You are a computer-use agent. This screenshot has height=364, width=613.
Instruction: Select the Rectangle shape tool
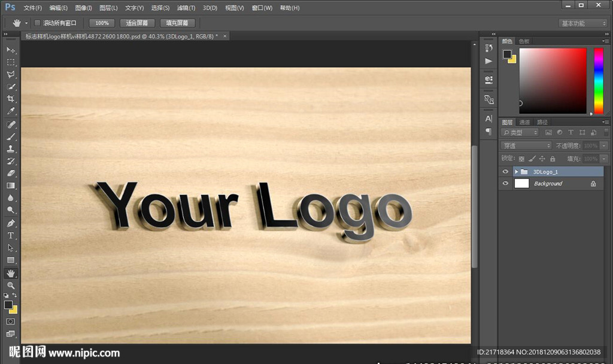(x=11, y=260)
